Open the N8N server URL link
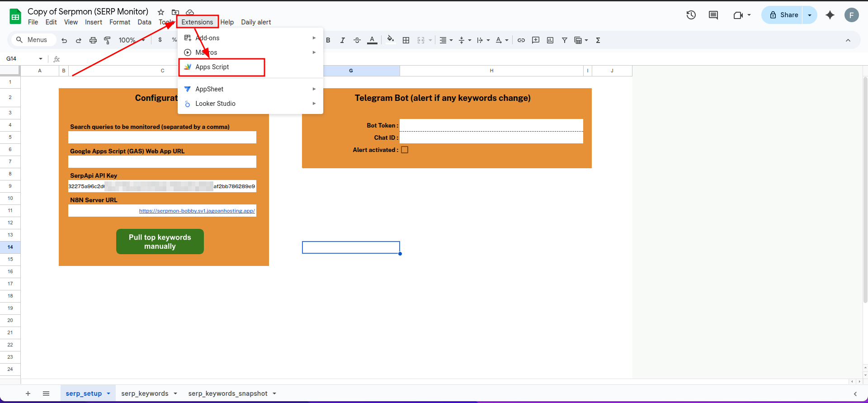Viewport: 868px width, 403px height. 197,211
